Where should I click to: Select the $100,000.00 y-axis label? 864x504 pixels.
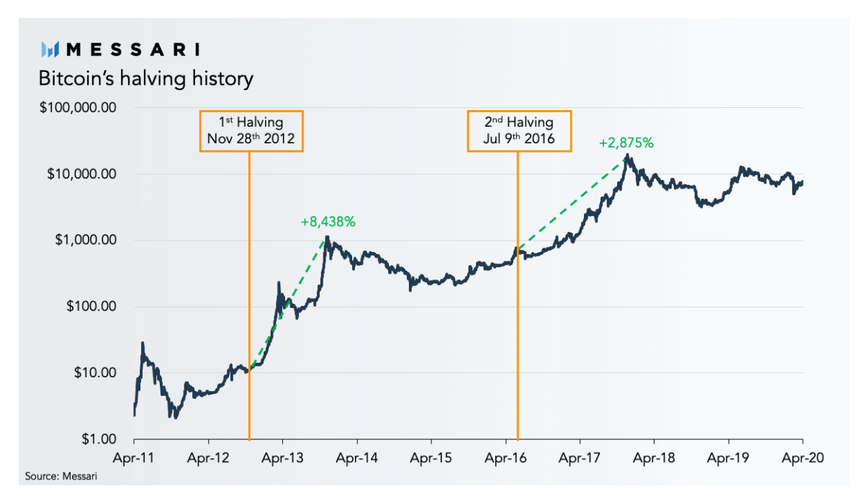point(78,108)
